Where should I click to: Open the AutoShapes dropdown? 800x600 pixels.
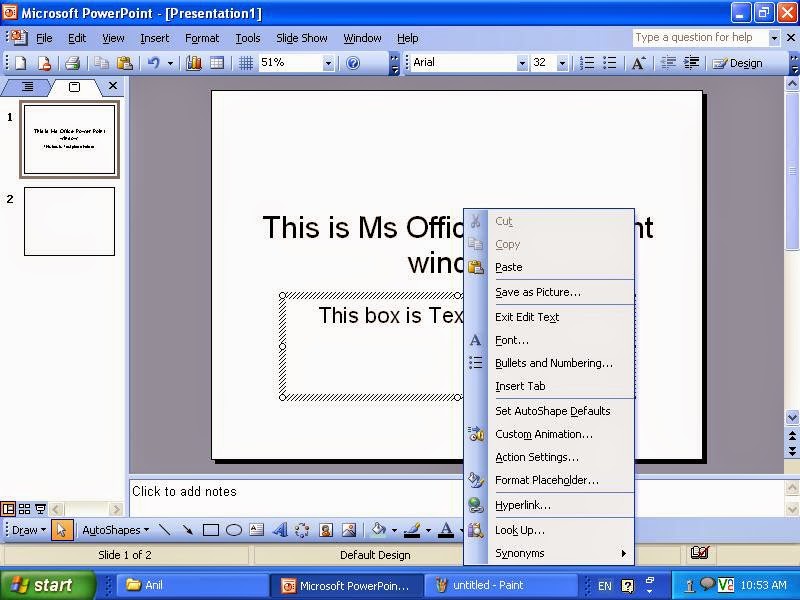point(116,531)
